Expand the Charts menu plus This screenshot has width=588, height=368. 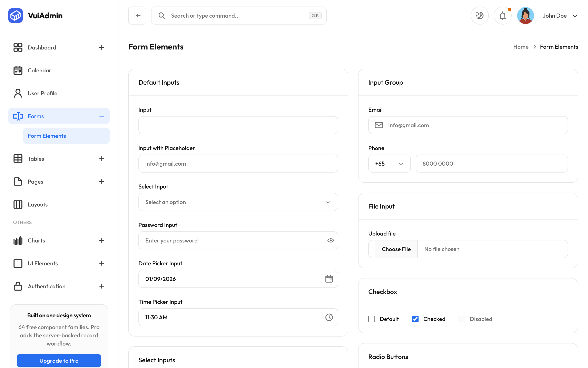[101, 240]
